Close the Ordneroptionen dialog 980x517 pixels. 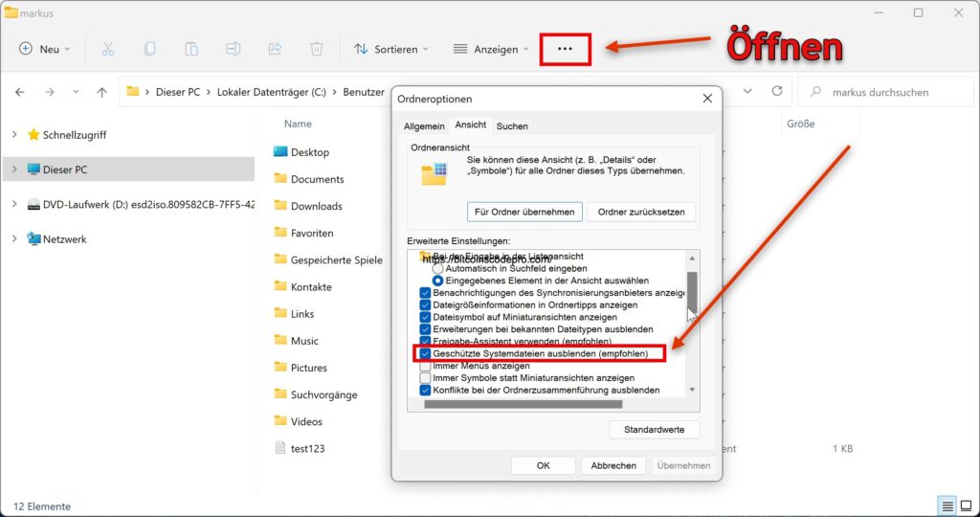point(707,99)
